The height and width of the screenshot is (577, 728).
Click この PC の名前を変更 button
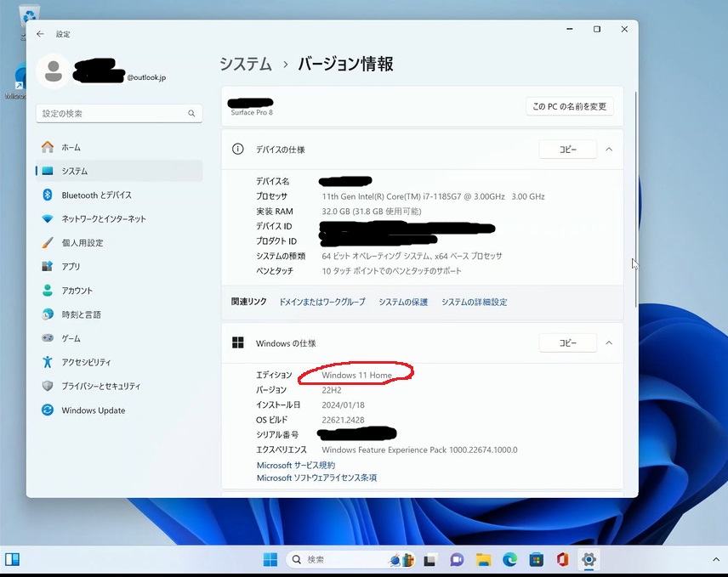(x=569, y=106)
